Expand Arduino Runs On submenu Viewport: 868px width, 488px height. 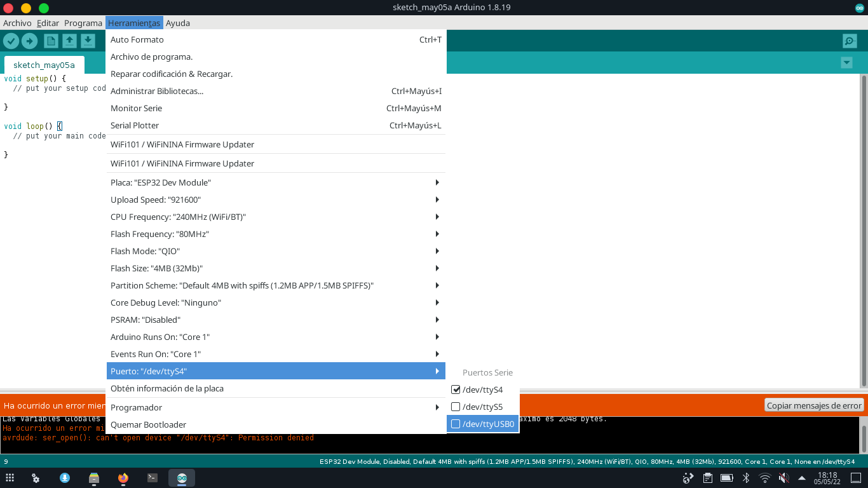[x=276, y=337]
